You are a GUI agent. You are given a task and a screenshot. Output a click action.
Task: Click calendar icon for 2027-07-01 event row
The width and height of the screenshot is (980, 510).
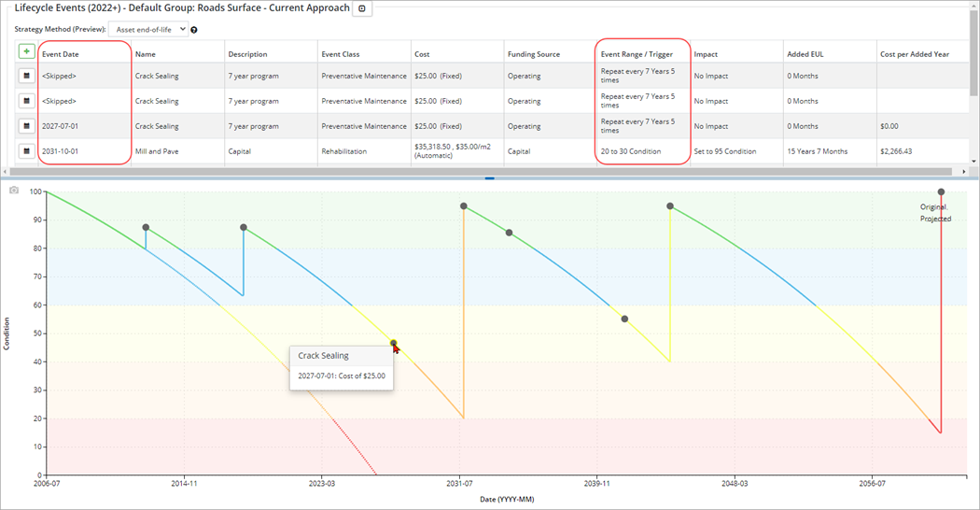pyautogui.click(x=26, y=126)
